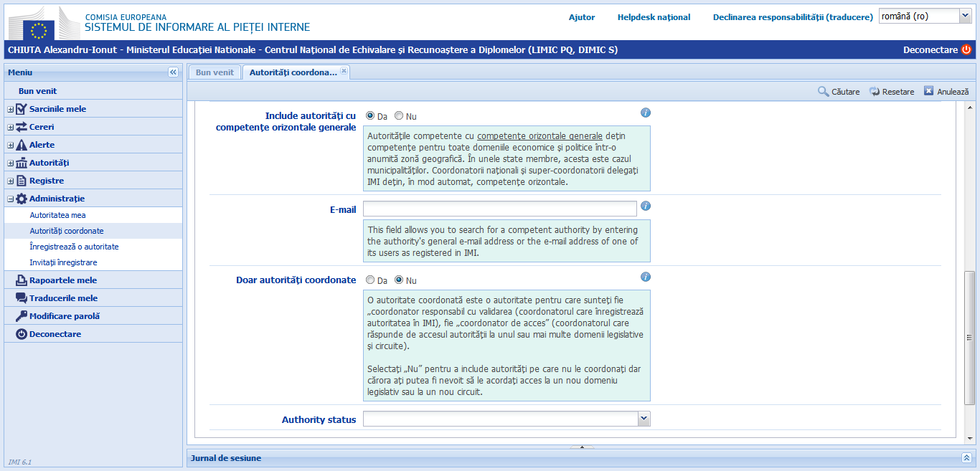The width and height of the screenshot is (980, 471).
Task: Click into the E-mail input field
Action: click(x=499, y=209)
